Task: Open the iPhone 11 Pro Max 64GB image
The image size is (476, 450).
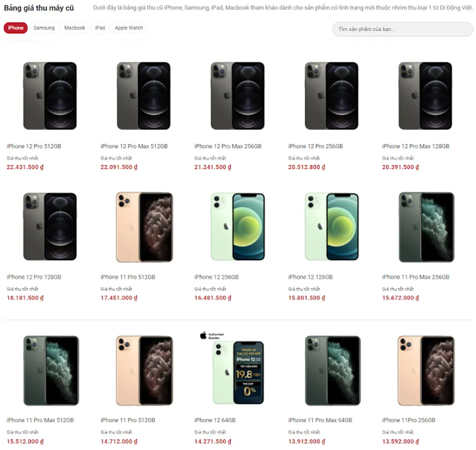Action: coord(332,369)
